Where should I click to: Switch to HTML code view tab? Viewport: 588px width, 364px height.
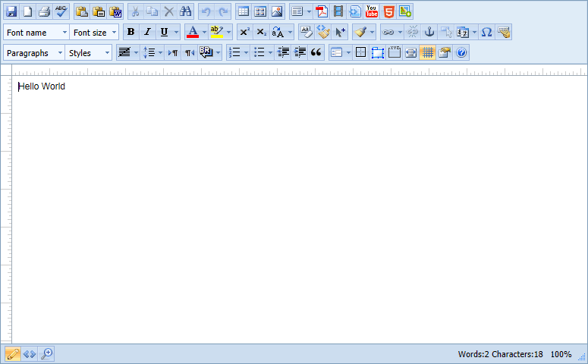[x=30, y=354]
